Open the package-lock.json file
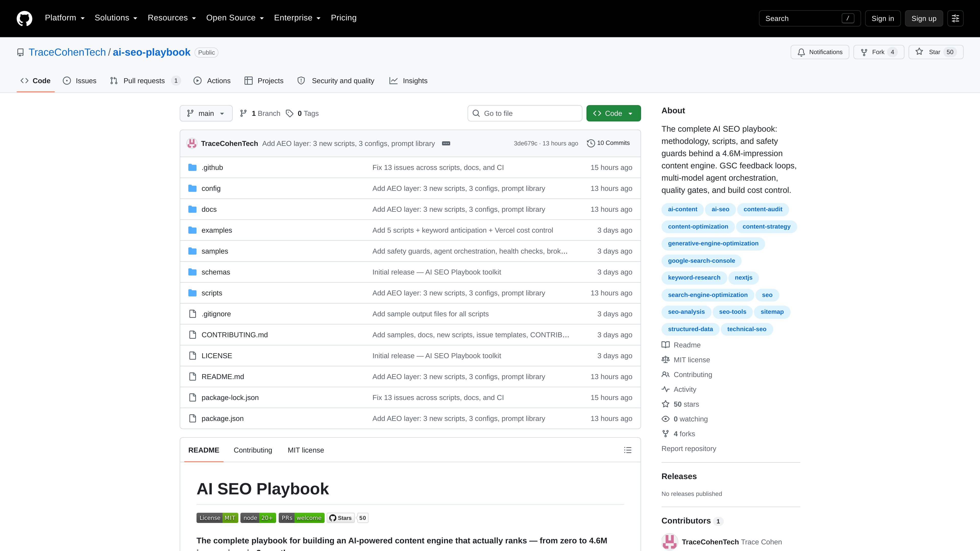The height and width of the screenshot is (551, 980). pos(230,397)
